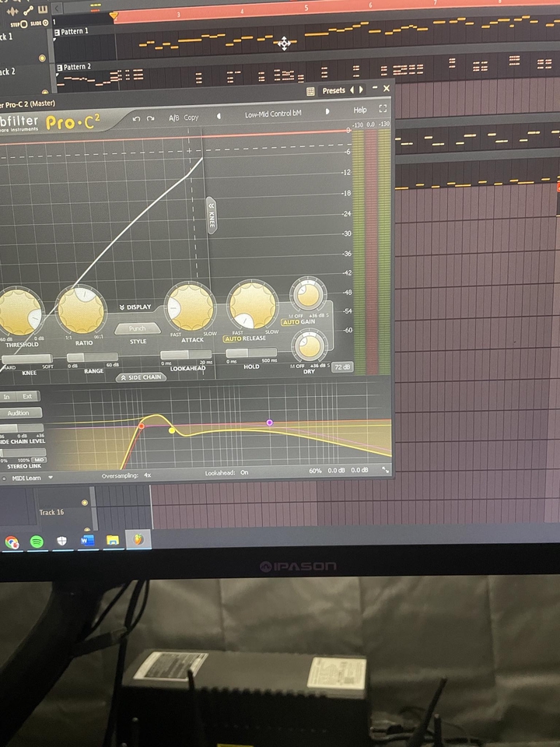Viewport: 560px width, 747px height.
Task: Click the Gain knob
Action: coord(308,296)
